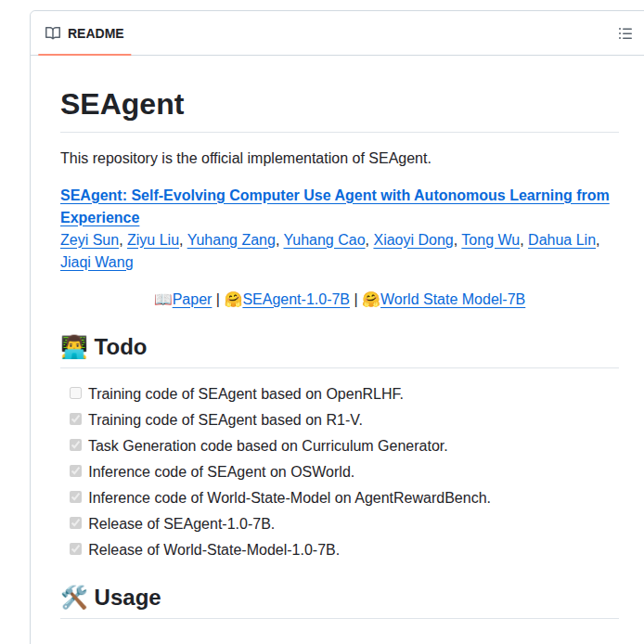Click the book icon beside README
The image size is (644, 644).
53,33
